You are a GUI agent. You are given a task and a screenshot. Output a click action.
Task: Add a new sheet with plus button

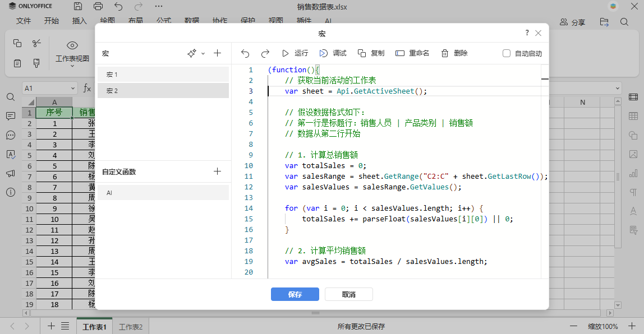point(51,326)
